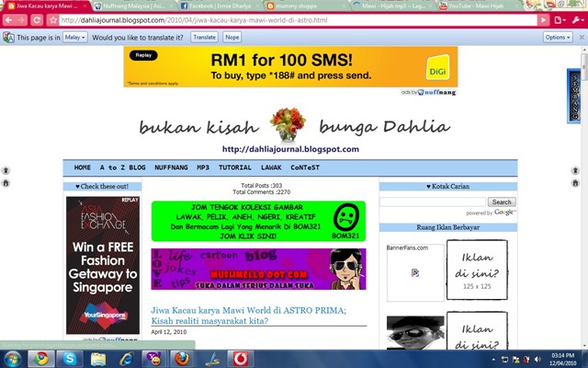Viewport: 588px width, 368px height.
Task: Click the ads by nuffnang label under banner
Action: pos(428,92)
